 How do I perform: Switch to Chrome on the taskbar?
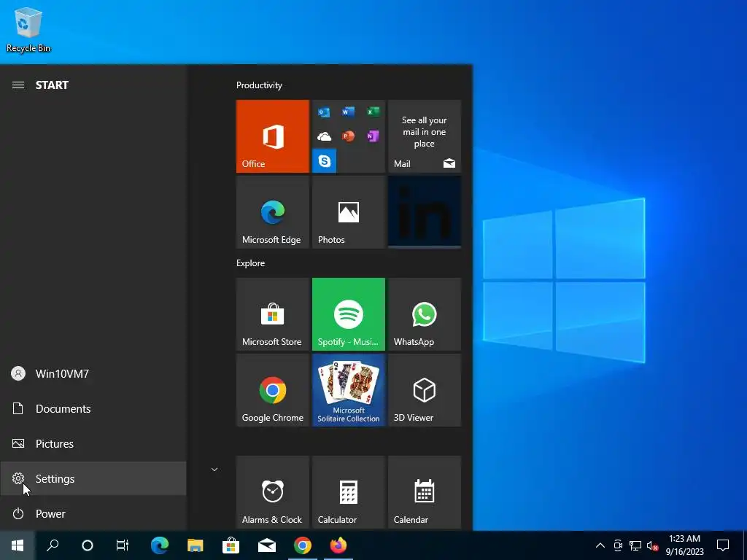[303, 545]
